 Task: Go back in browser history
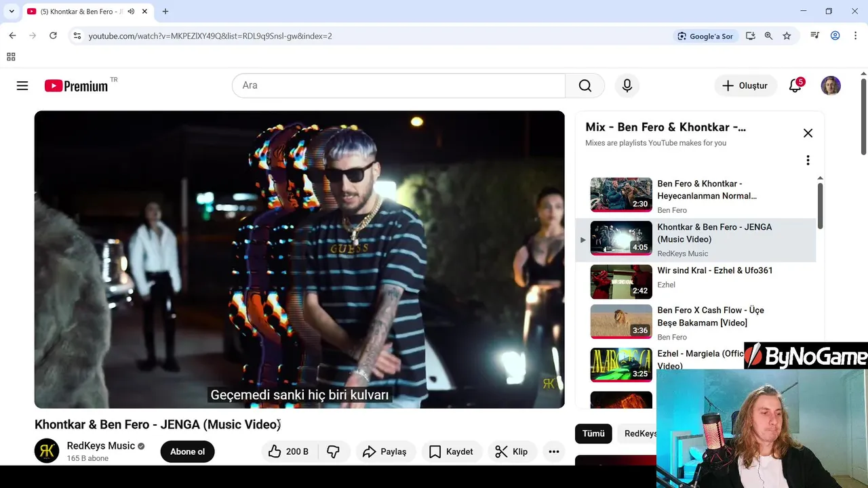point(12,36)
